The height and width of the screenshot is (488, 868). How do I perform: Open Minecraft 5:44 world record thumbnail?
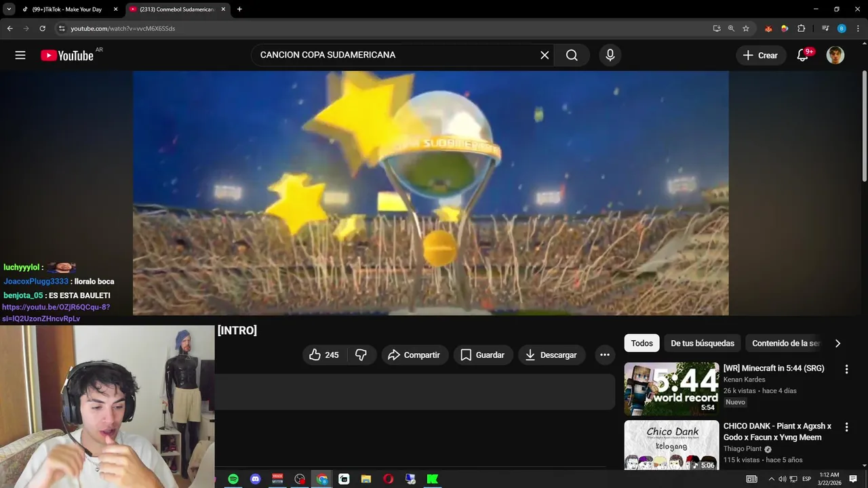click(671, 388)
